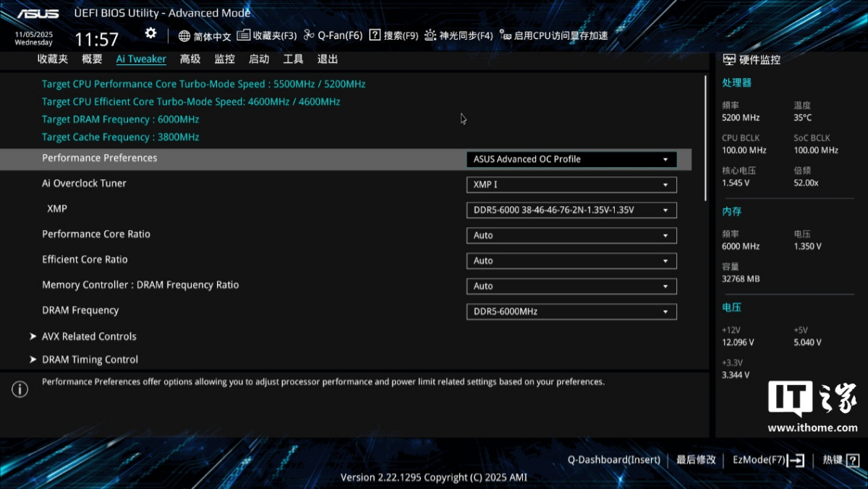Viewport: 868px width, 489px height.
Task: Expand DRAM Timing Control submenu
Action: pyautogui.click(x=90, y=360)
